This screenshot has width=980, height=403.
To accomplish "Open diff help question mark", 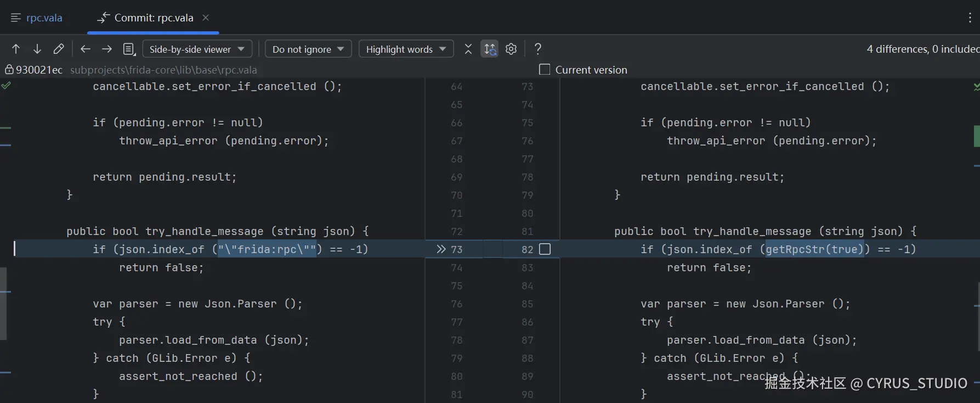I will [538, 49].
